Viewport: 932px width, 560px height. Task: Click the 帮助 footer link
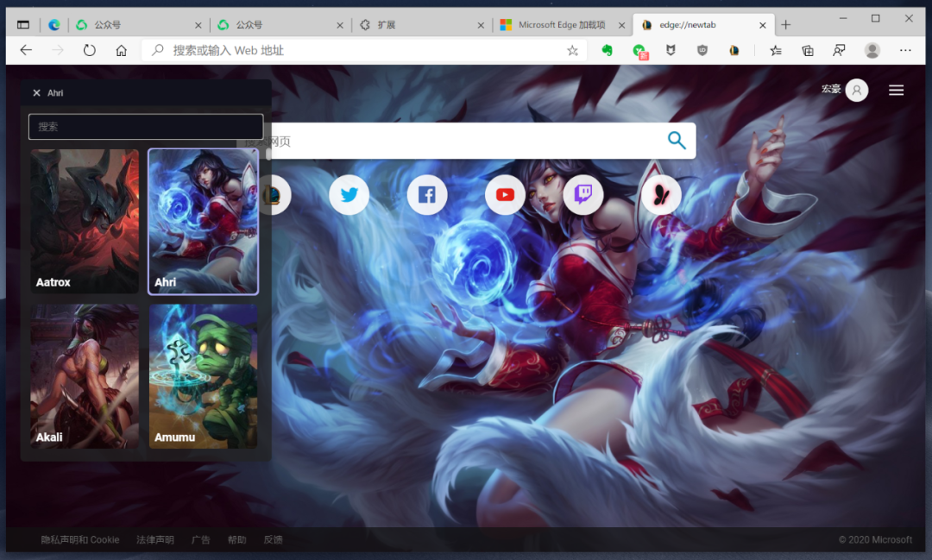click(x=236, y=540)
